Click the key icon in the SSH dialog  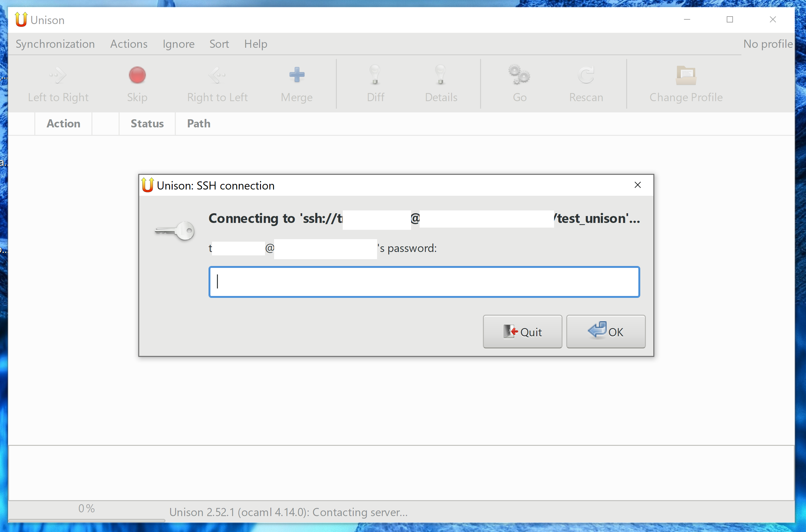[174, 231]
